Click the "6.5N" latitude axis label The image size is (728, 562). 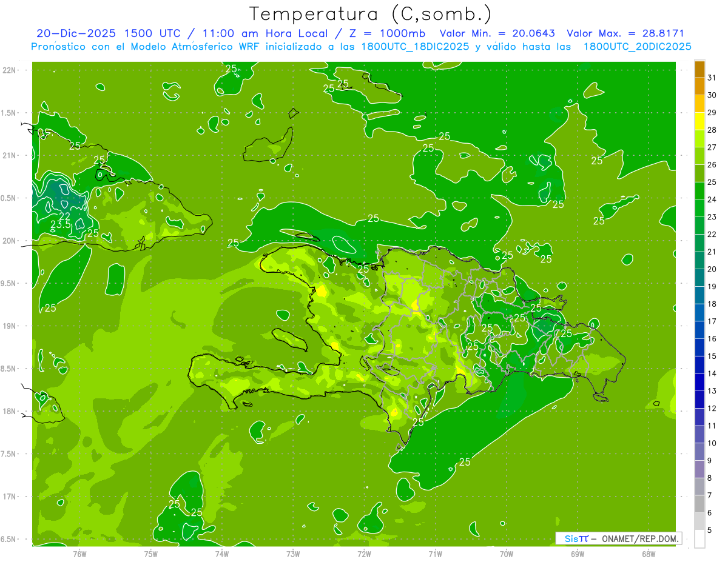pyautogui.click(x=9, y=539)
